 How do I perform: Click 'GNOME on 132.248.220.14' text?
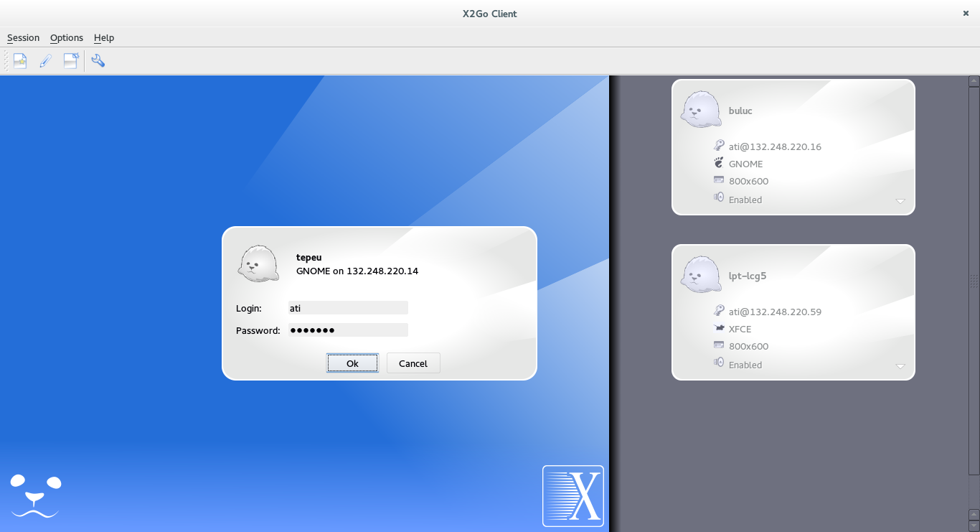pos(357,271)
